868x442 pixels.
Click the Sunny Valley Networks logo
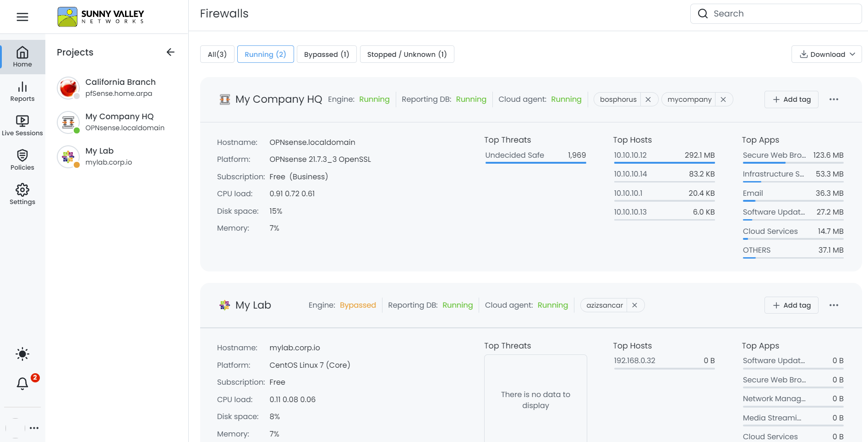(x=100, y=17)
